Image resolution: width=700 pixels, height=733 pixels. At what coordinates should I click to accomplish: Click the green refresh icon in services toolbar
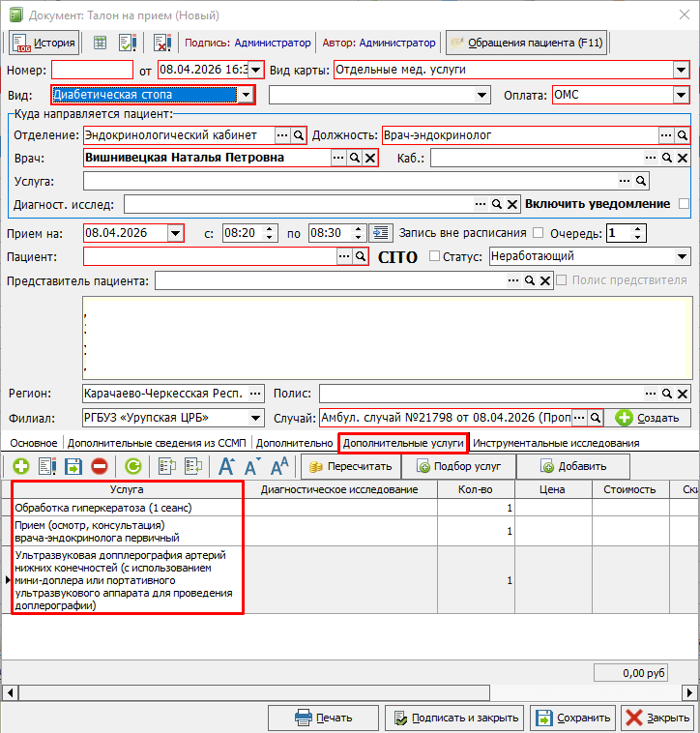(x=133, y=466)
